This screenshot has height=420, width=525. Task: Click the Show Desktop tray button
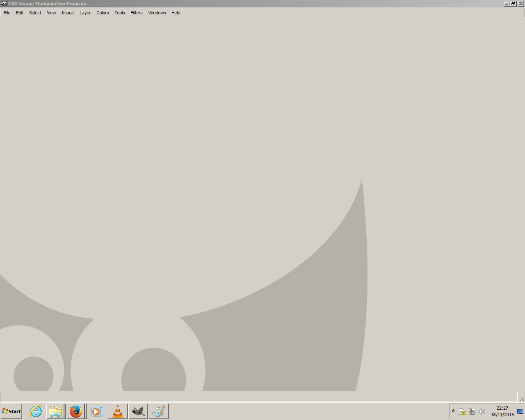[520, 411]
